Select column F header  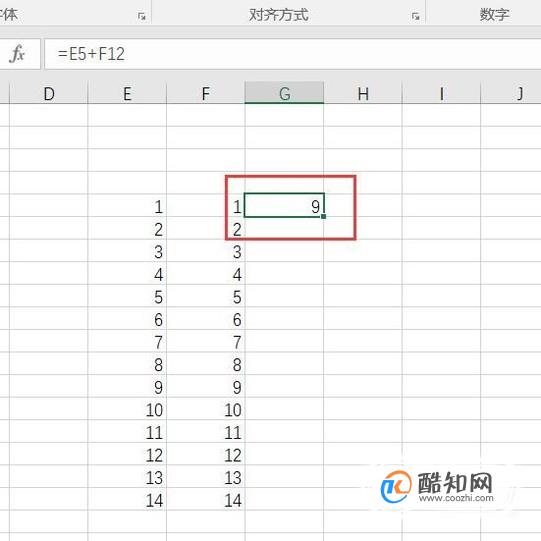(x=206, y=94)
